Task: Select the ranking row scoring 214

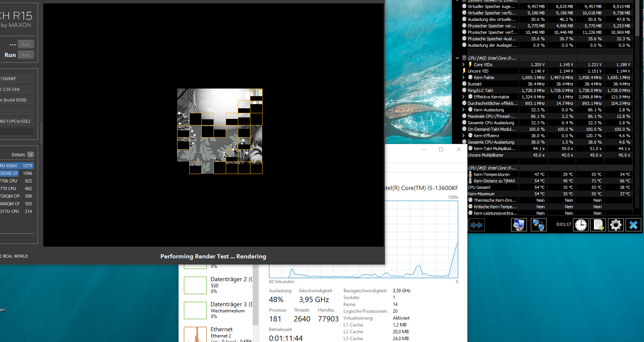Action: pyautogui.click(x=17, y=211)
